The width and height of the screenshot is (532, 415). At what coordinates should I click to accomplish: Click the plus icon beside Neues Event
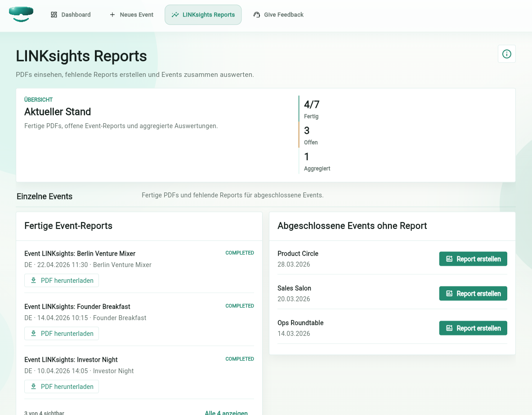coord(112,14)
